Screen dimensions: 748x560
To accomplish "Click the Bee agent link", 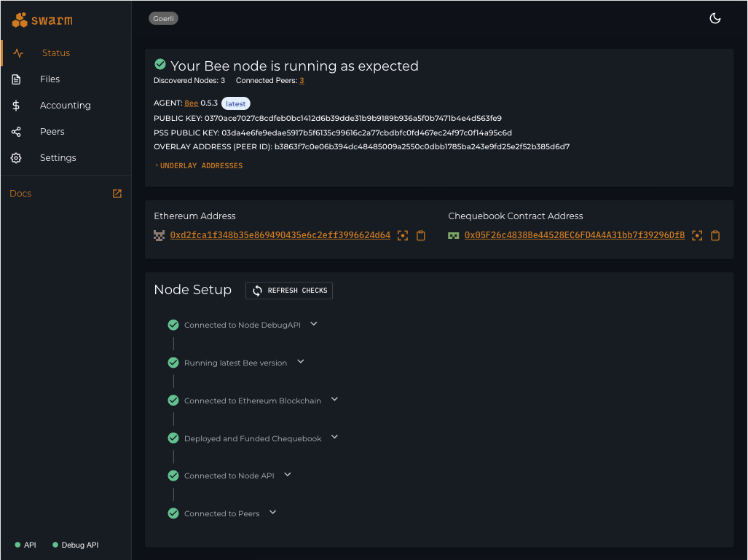I will (x=191, y=103).
